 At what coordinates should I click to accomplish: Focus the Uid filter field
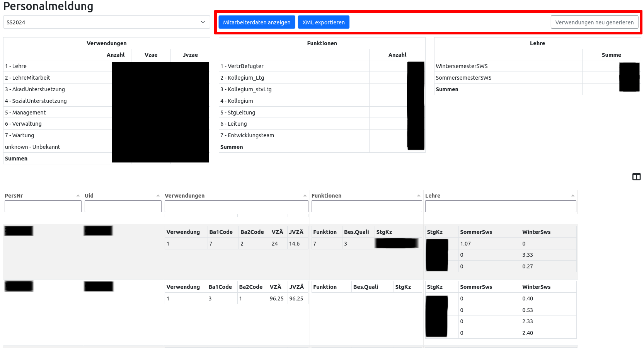123,206
